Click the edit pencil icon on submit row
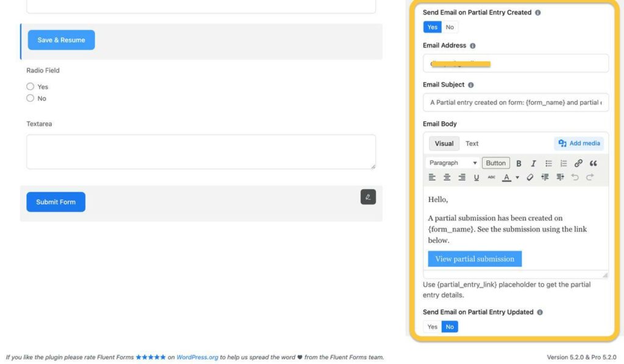The image size is (624, 364). coord(368,197)
